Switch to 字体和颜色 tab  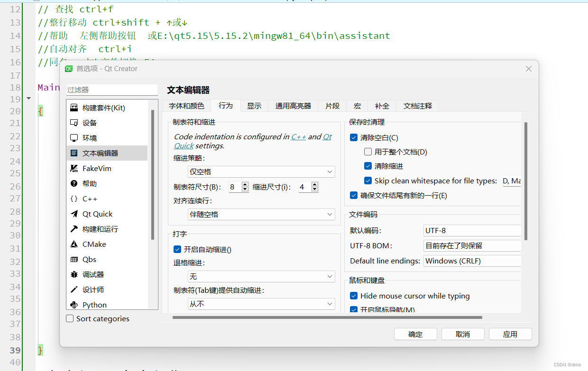pyautogui.click(x=186, y=106)
